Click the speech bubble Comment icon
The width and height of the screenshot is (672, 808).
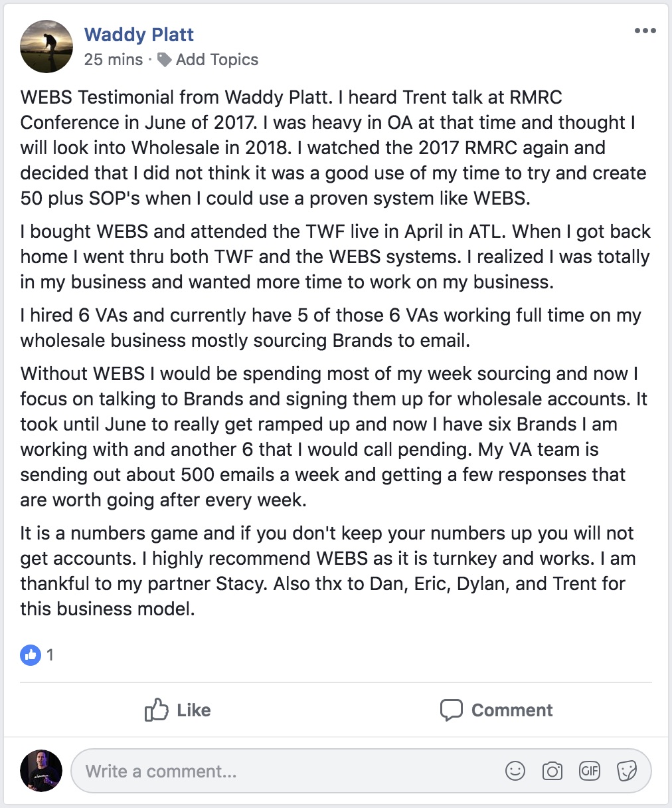pyautogui.click(x=452, y=710)
